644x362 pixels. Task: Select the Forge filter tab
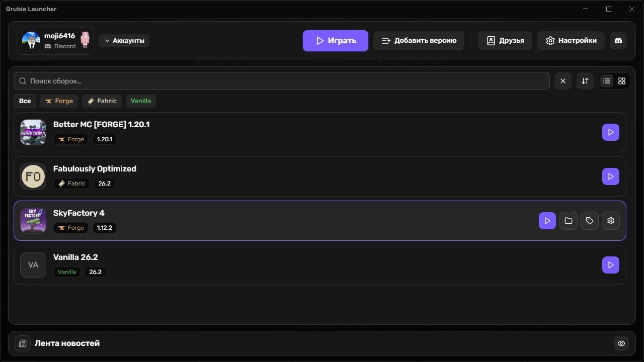59,101
